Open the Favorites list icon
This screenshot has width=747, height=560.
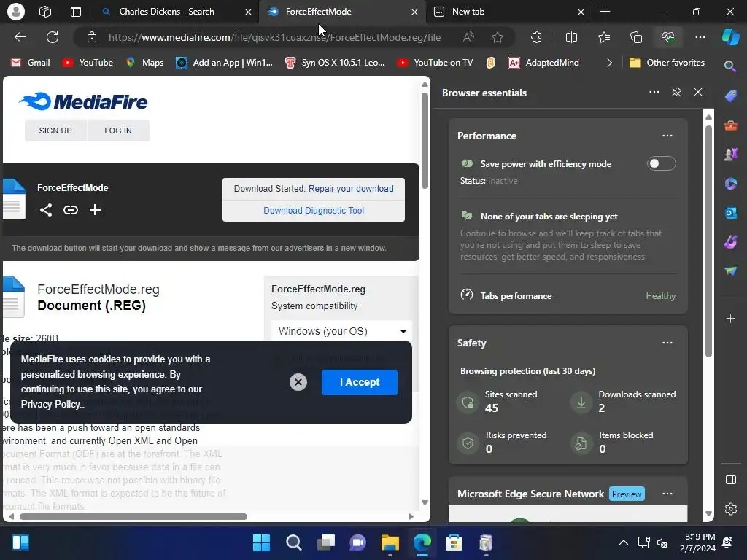point(603,37)
